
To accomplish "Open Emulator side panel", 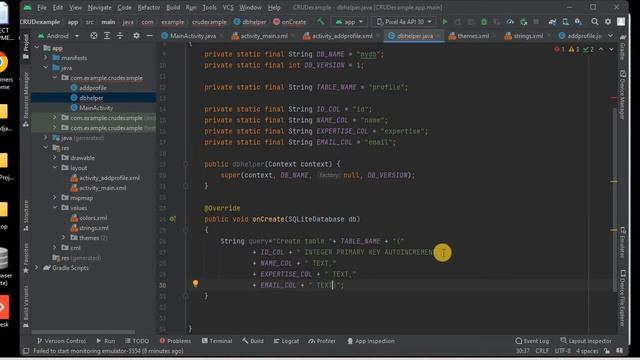I will coord(622,242).
